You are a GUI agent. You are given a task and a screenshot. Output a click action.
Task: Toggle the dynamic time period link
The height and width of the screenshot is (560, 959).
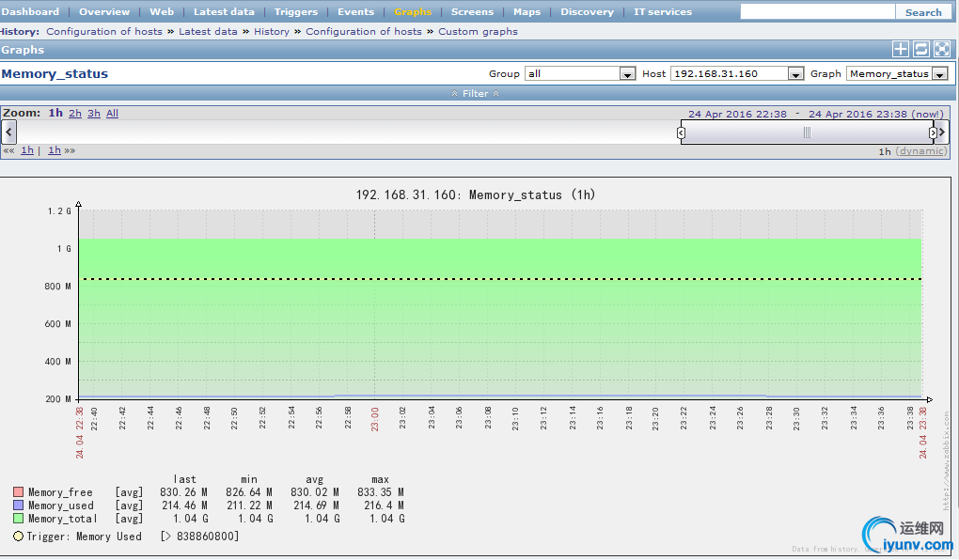[x=920, y=151]
